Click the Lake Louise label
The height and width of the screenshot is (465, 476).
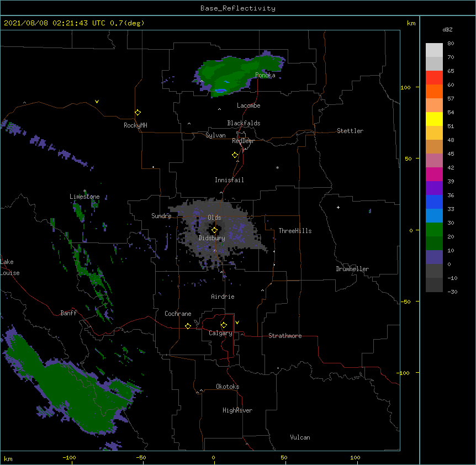click(10, 267)
